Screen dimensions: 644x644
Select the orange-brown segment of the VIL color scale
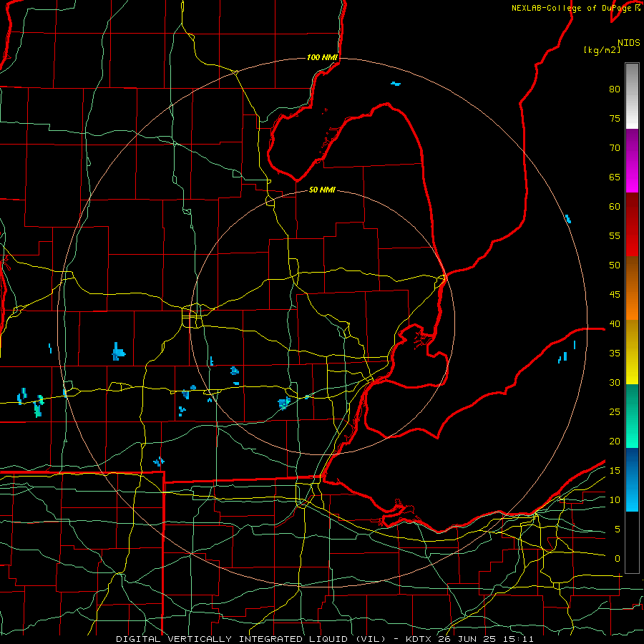(632, 288)
